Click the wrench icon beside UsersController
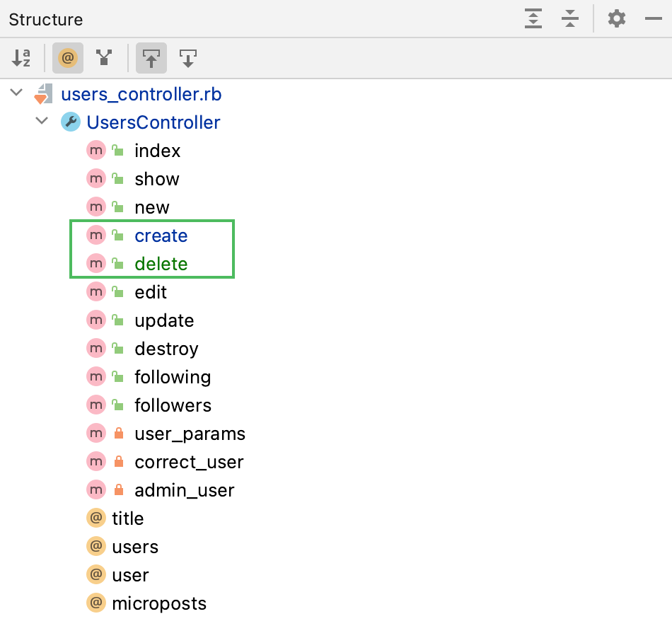 click(71, 122)
